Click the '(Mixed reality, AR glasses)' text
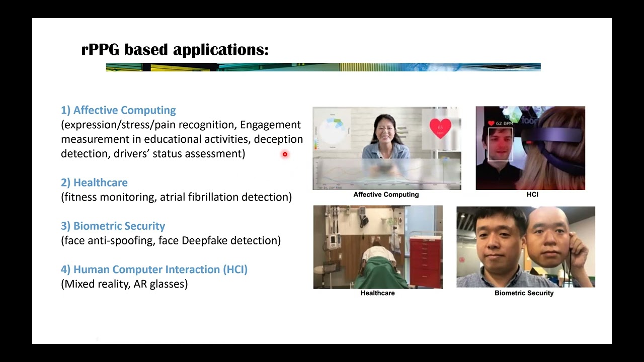Viewport: 644px width, 362px height. [124, 284]
